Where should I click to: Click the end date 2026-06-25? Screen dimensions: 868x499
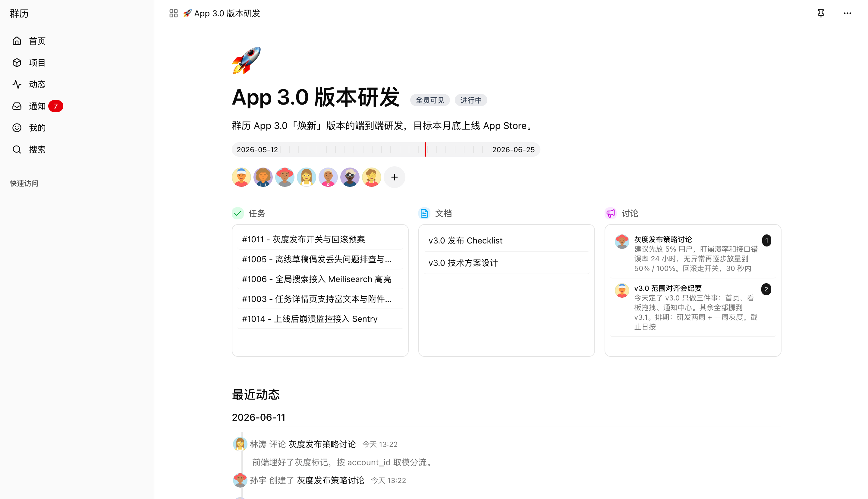(513, 150)
